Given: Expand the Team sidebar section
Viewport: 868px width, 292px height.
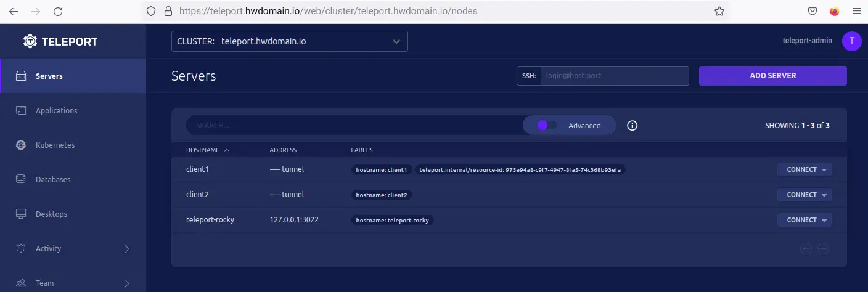Looking at the screenshot, I should tap(127, 283).
